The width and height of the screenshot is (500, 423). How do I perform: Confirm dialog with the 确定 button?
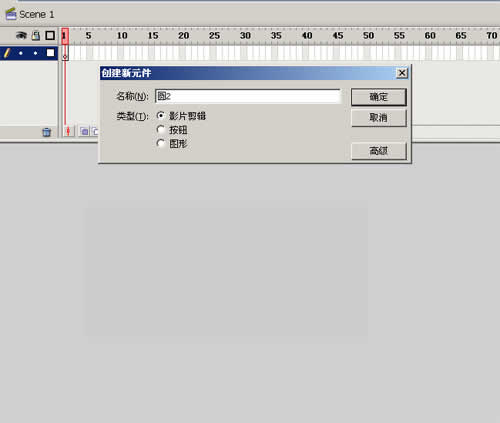tap(379, 97)
